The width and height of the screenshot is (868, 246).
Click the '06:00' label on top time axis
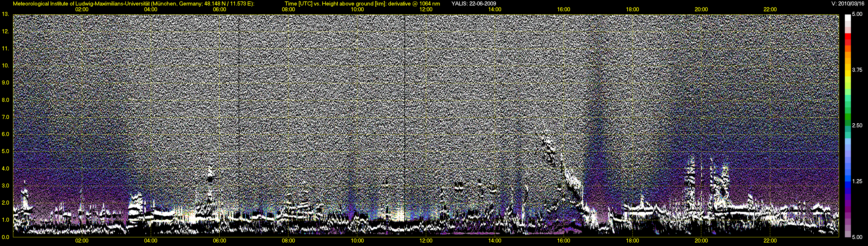tap(219, 10)
